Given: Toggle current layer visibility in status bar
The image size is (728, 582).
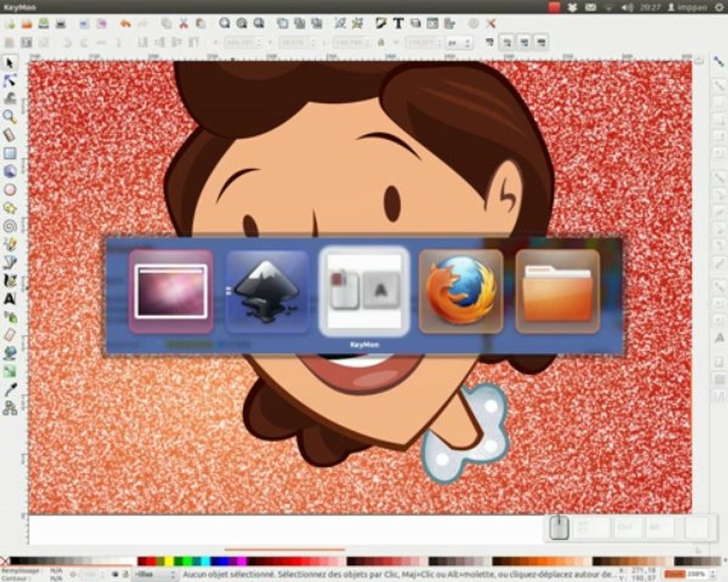Looking at the screenshot, I should (x=115, y=575).
